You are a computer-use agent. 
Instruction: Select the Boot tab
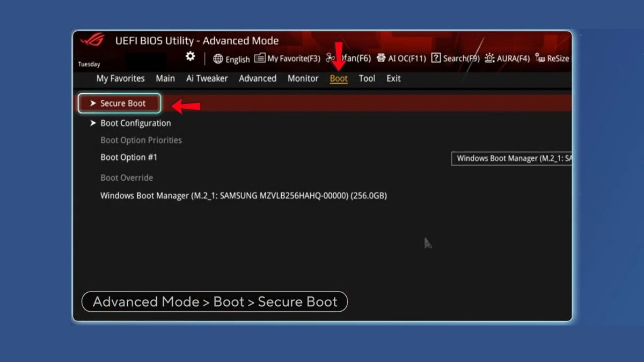click(339, 78)
